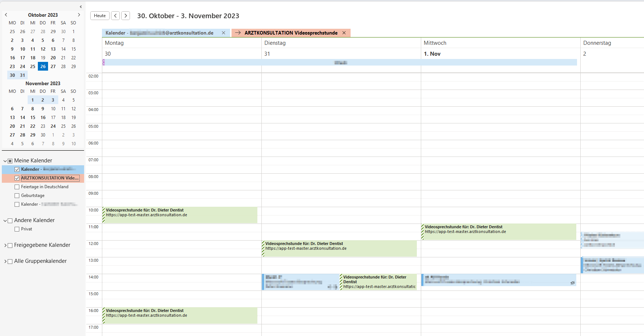Click the back arrow next to Heute

tap(115, 16)
